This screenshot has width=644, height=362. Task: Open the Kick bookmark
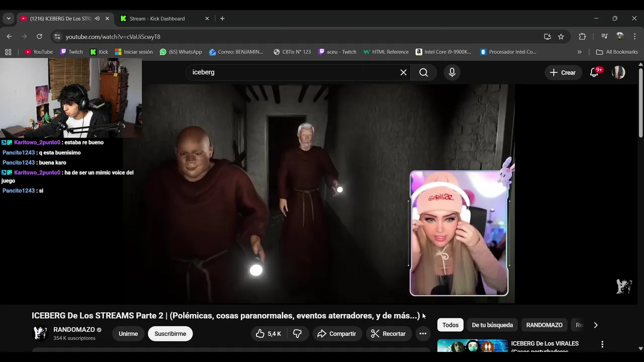tap(99, 52)
